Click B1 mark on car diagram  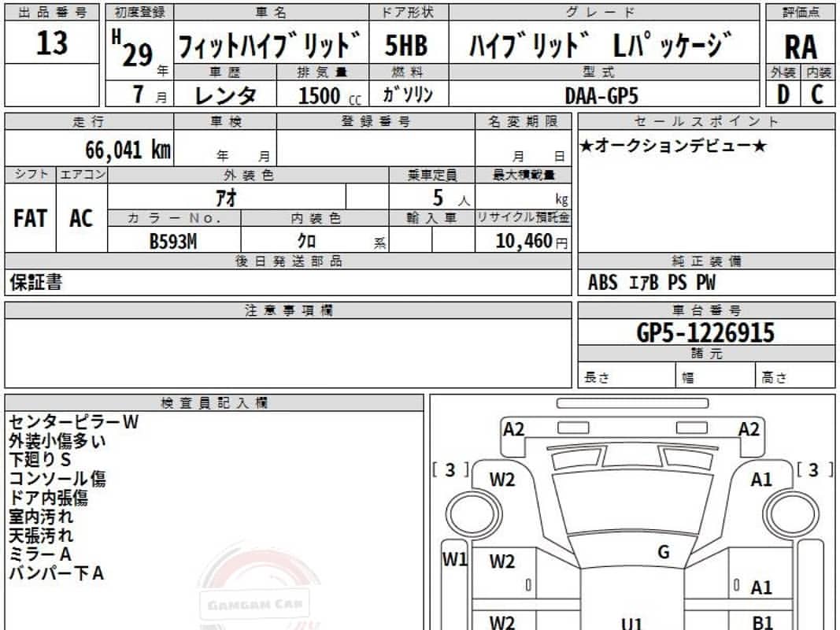click(x=762, y=622)
